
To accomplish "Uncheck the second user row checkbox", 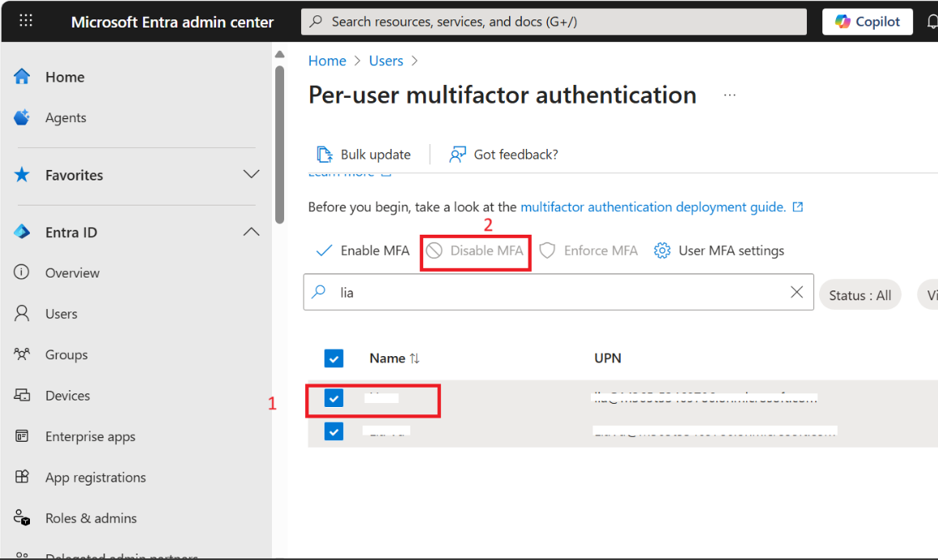I will [x=334, y=431].
